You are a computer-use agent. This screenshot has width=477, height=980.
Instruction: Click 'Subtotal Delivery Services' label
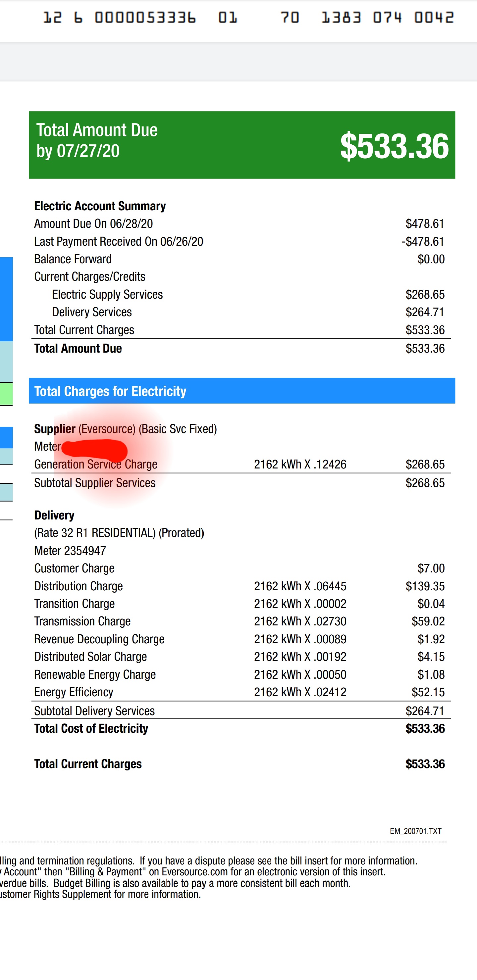pos(94,710)
